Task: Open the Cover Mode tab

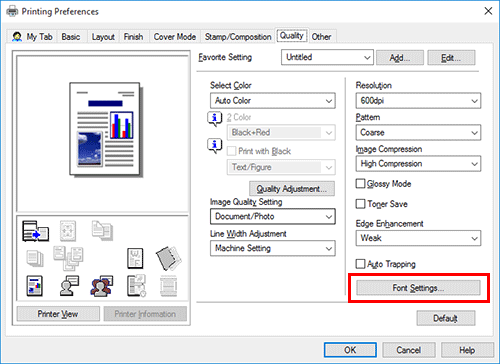Action: (x=175, y=37)
